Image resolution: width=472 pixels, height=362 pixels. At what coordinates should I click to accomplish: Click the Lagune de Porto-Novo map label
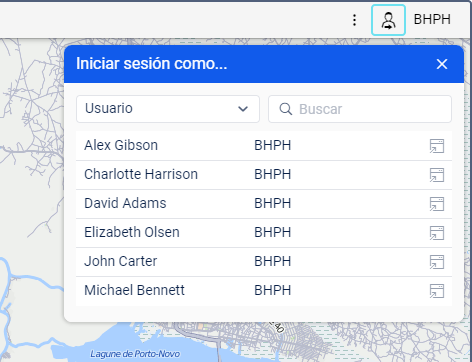[135, 354]
